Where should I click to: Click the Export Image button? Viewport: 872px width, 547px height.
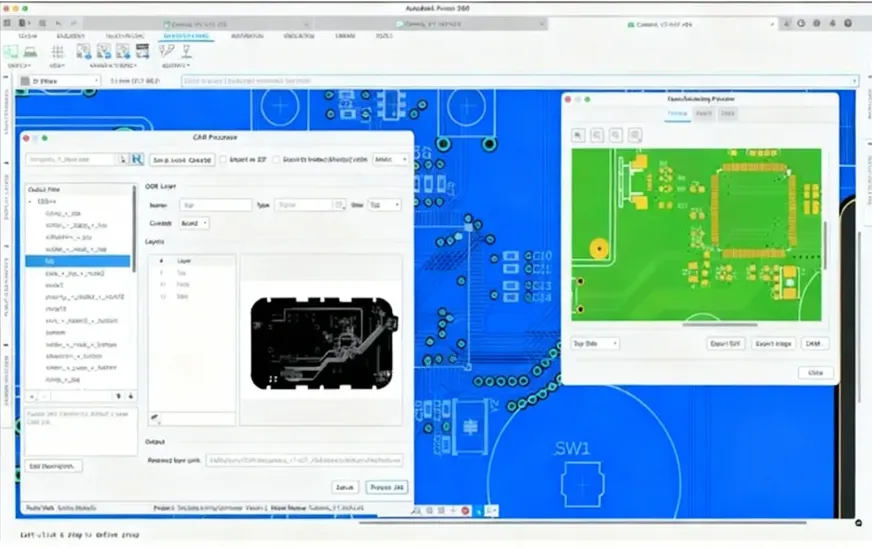773,343
